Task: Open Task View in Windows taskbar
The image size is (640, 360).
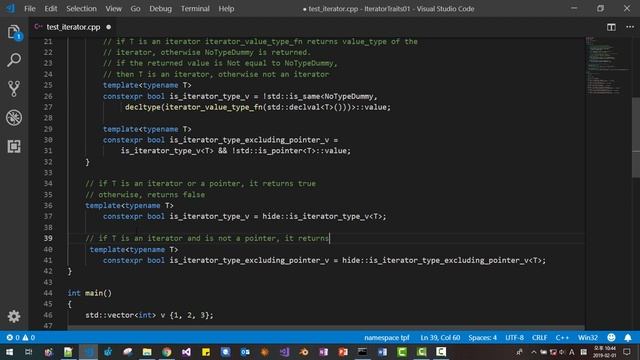Action: coord(28,352)
